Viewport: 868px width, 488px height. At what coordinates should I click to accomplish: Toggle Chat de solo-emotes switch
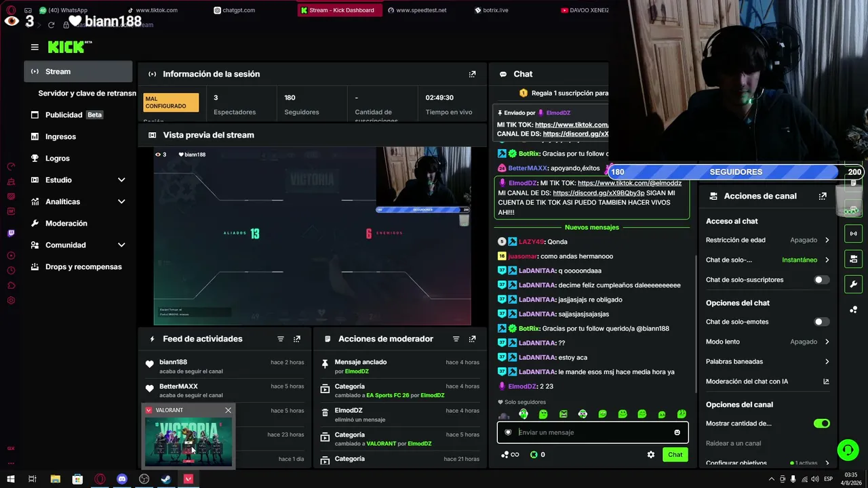[x=821, y=322]
